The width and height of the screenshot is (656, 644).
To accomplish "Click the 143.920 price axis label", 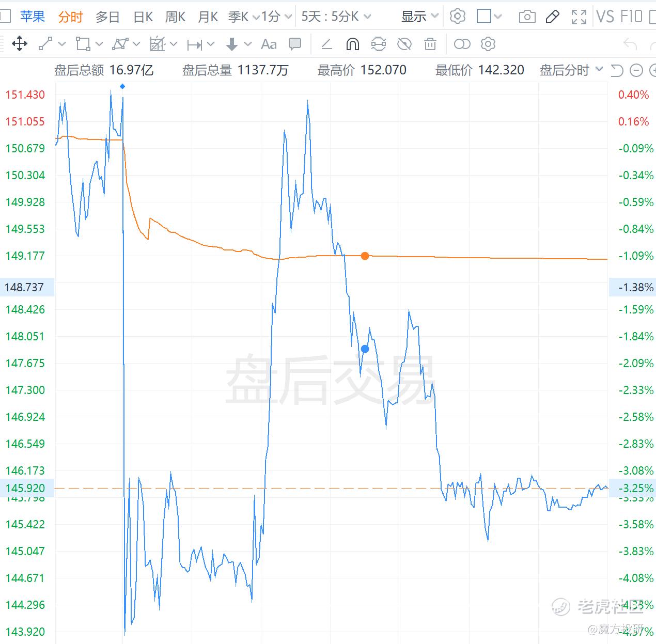I will (25, 632).
